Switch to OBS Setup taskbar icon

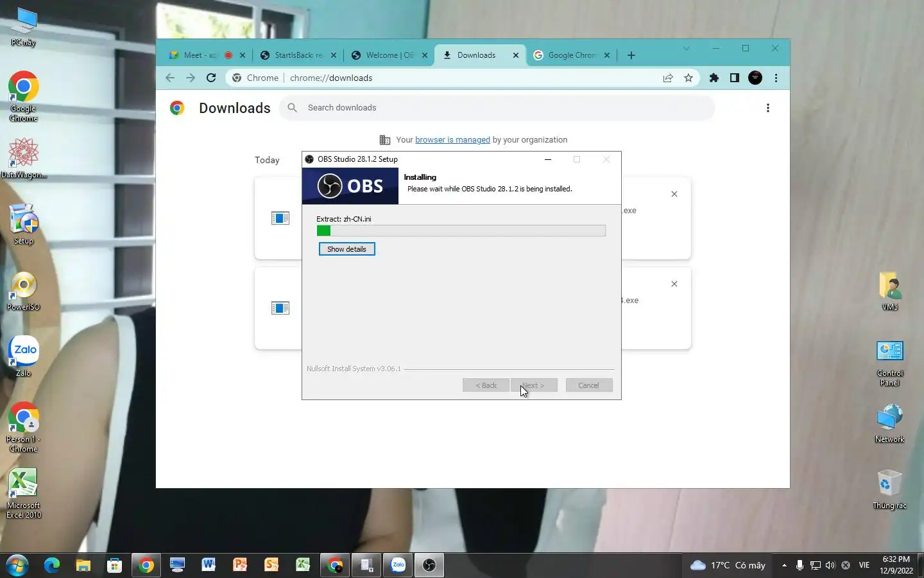coord(429,565)
